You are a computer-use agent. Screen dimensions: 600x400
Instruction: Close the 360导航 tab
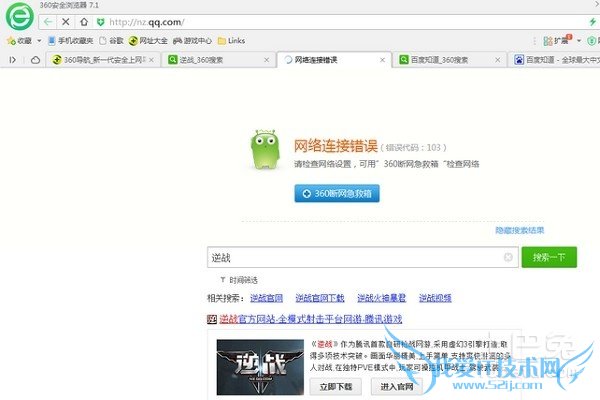coord(152,60)
